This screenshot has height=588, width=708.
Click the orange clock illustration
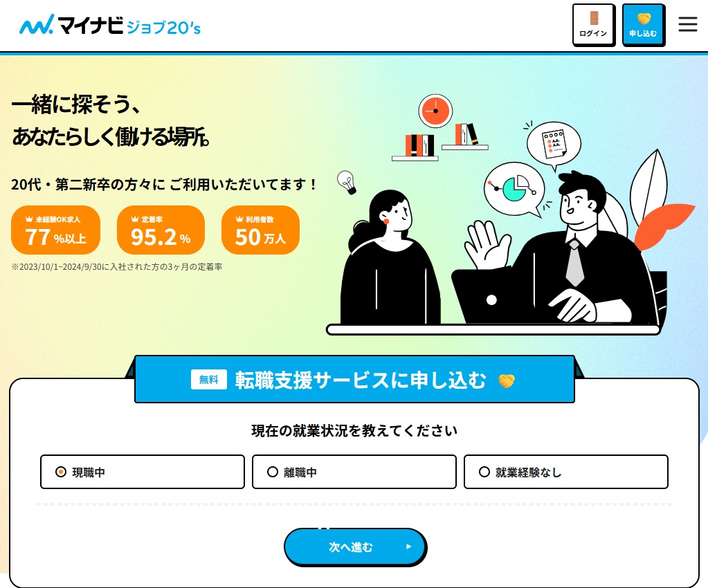pyautogui.click(x=435, y=111)
